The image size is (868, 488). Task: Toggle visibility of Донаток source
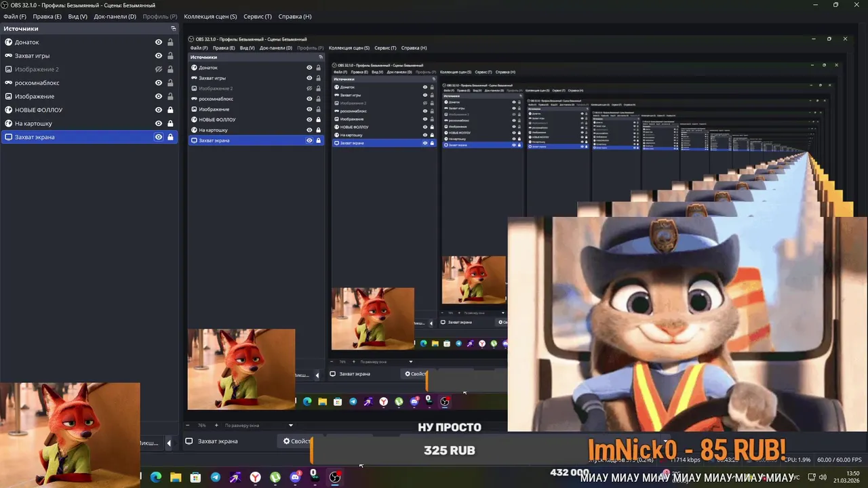click(x=159, y=42)
